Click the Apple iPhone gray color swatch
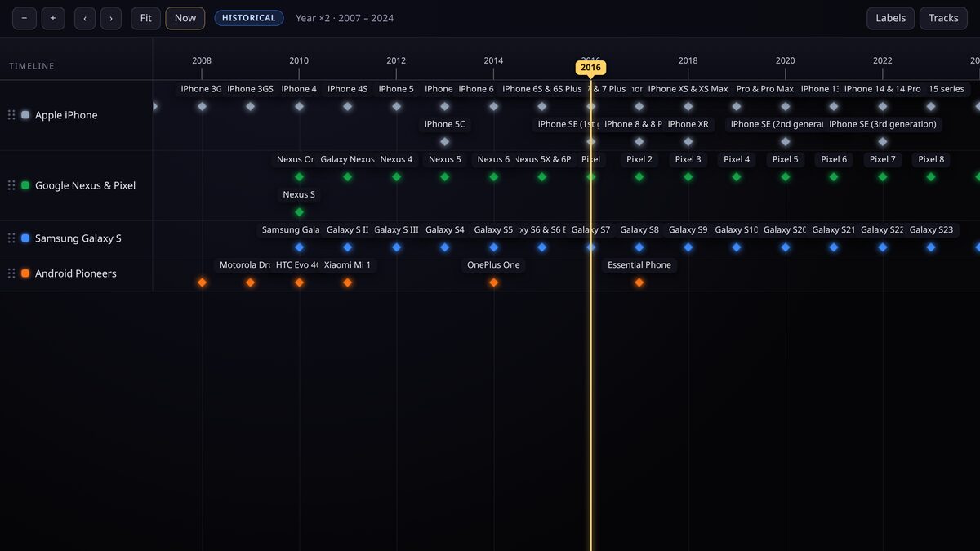 point(25,115)
